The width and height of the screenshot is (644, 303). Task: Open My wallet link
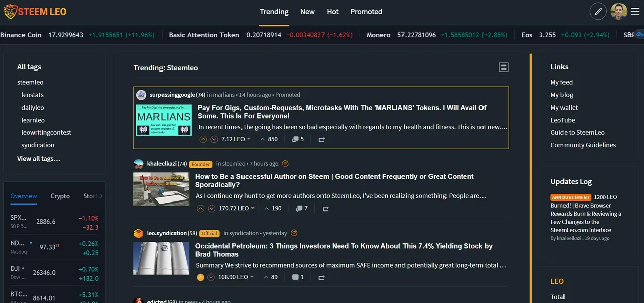tap(564, 108)
